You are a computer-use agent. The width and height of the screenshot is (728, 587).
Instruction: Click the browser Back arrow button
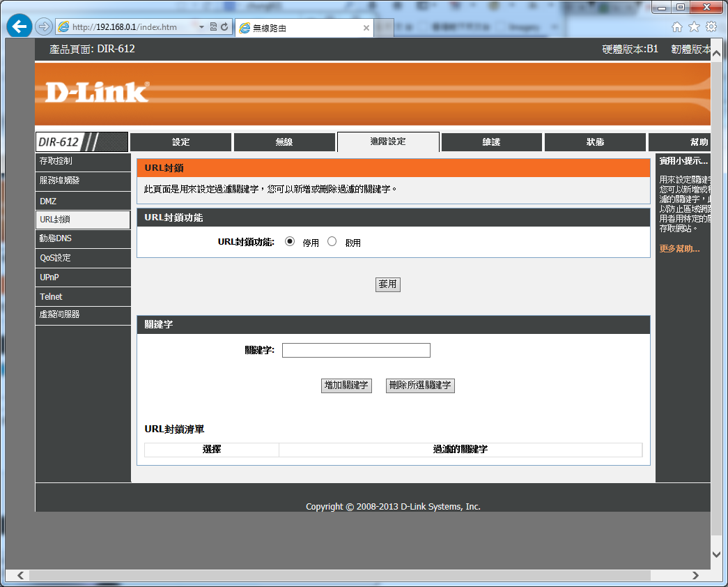pos(20,26)
